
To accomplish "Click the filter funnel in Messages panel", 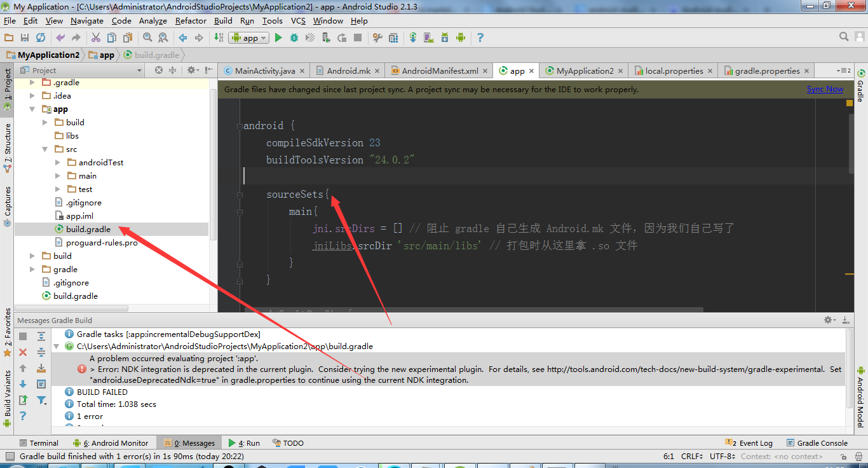I will (41, 400).
